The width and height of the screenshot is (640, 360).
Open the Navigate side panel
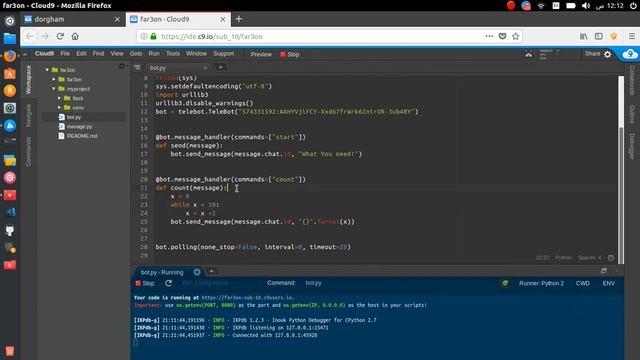coord(28,116)
